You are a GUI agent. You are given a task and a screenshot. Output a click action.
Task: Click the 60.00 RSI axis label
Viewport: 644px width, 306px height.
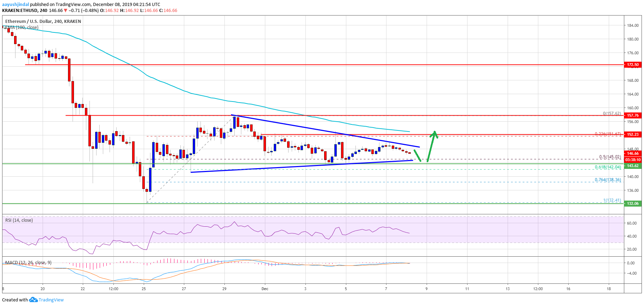pos(632,223)
